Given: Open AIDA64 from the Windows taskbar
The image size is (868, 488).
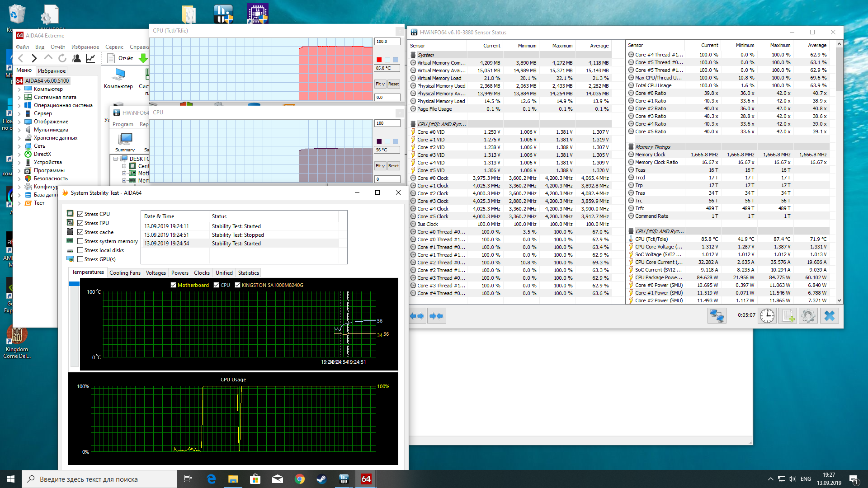Looking at the screenshot, I should coord(366,479).
